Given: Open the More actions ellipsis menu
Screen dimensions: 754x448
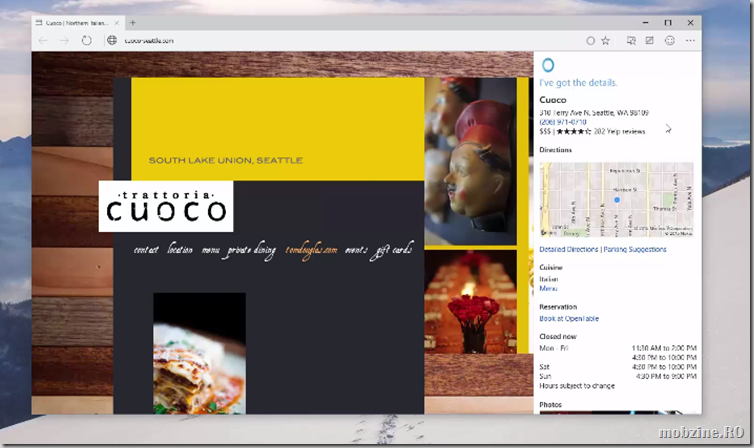Looking at the screenshot, I should (690, 41).
